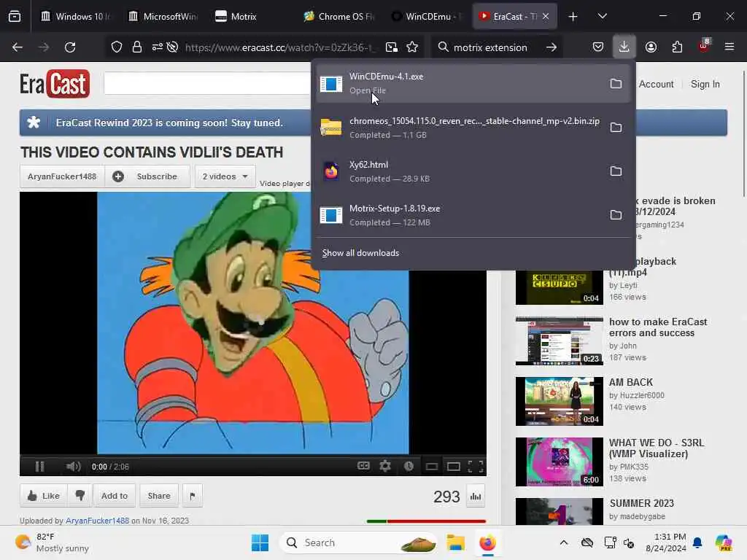Open how to make EraCast errors video
Viewport: 747px width, 560px height.
point(560,341)
